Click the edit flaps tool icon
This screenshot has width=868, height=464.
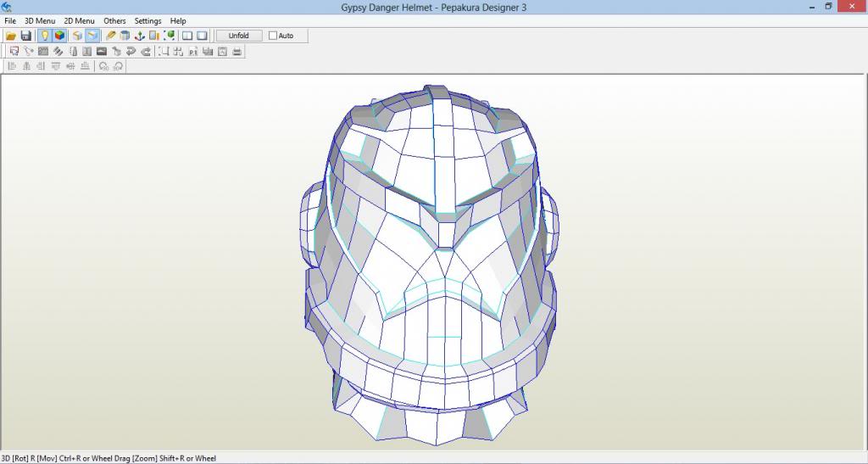tap(73, 52)
